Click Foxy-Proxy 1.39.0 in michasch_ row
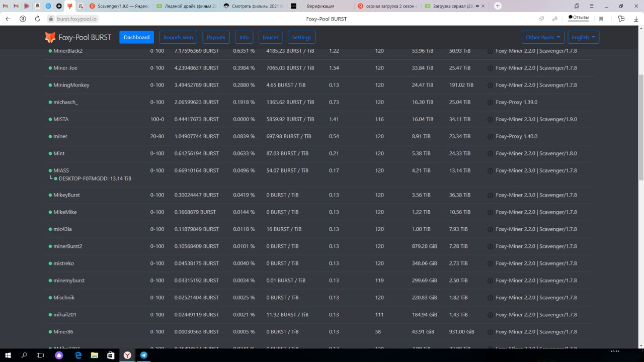The height and width of the screenshot is (362, 644). [x=516, y=102]
